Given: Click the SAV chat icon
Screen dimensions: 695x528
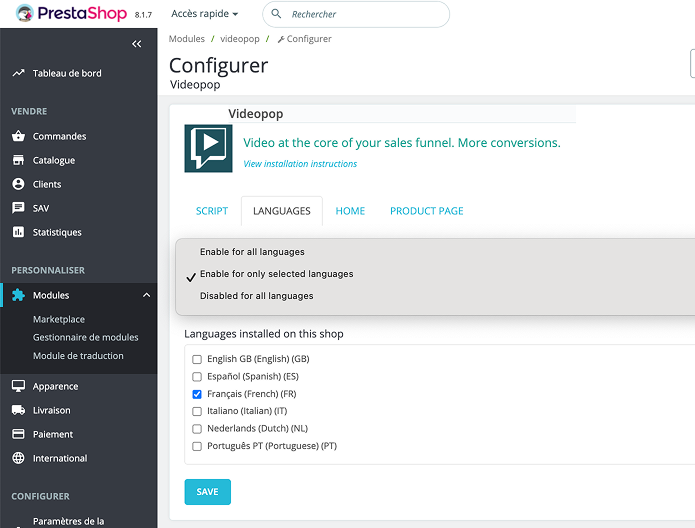Looking at the screenshot, I should (18, 208).
